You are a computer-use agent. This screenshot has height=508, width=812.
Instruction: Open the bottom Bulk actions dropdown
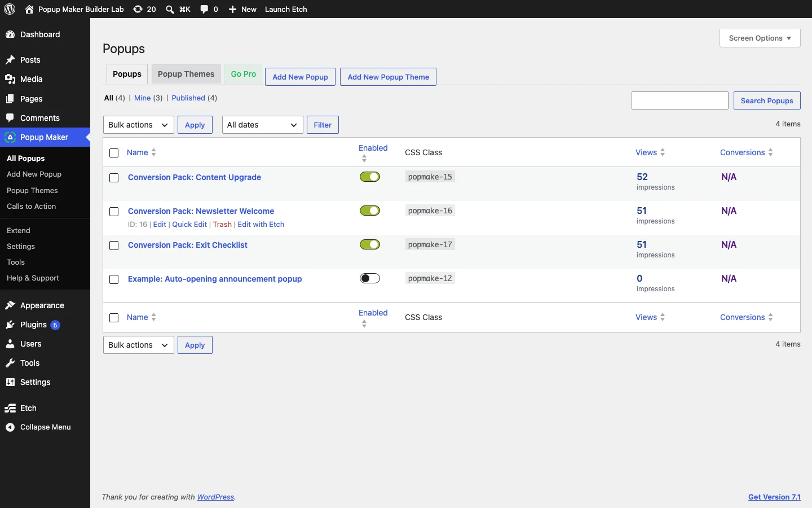(139, 345)
